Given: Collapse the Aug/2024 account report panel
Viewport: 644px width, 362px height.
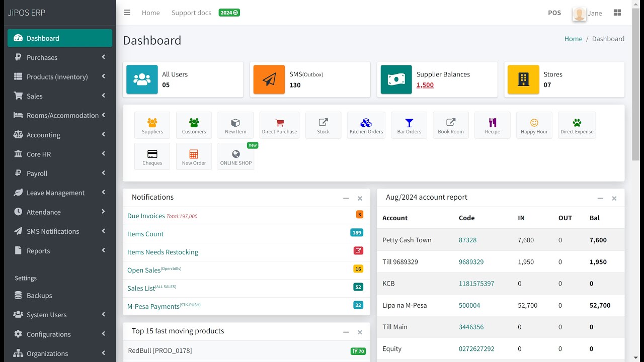Looking at the screenshot, I should point(600,199).
